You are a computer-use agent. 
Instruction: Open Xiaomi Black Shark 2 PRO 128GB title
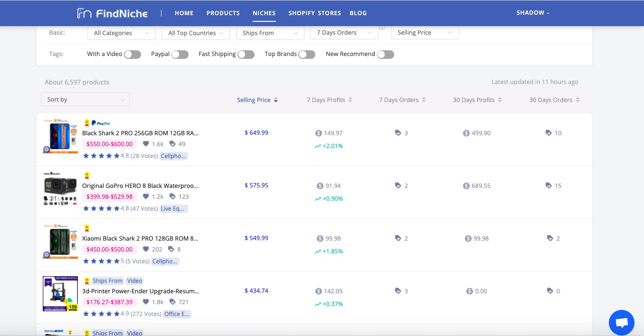click(141, 239)
